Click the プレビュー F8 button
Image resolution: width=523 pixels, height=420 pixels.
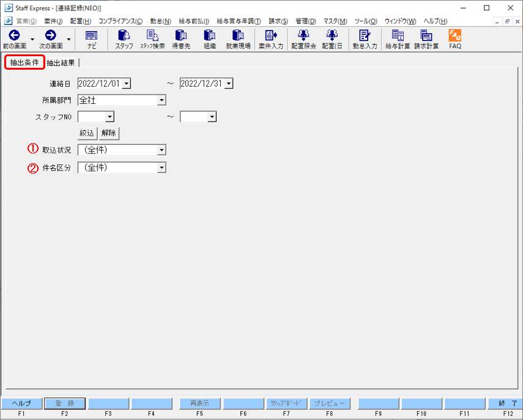(330, 403)
